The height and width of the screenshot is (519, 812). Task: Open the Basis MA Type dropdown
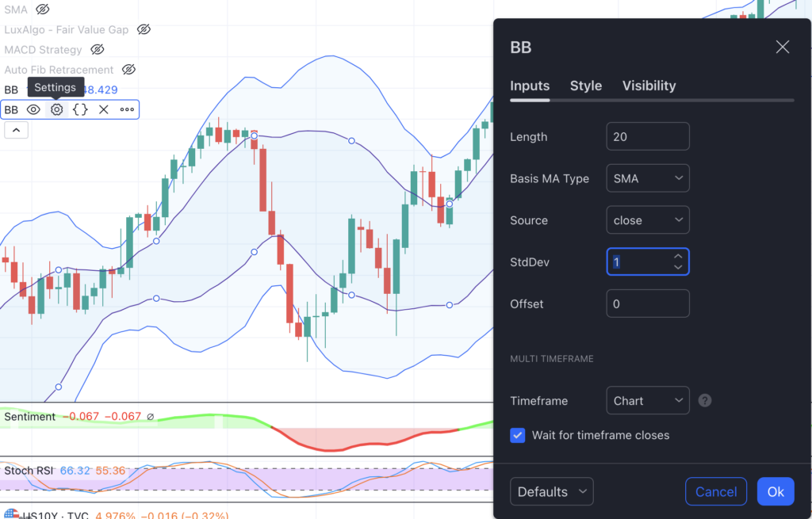[x=647, y=177]
